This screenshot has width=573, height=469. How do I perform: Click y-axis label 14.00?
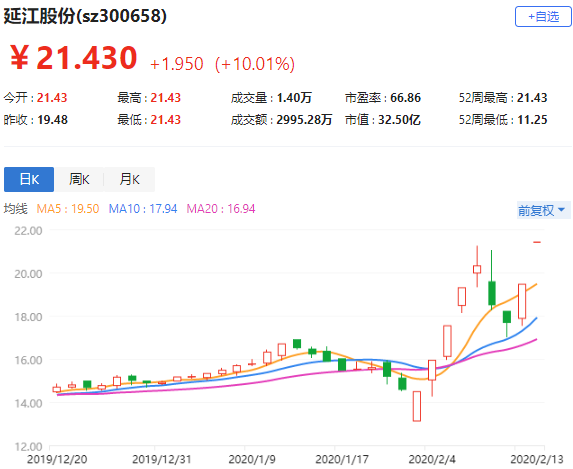coord(28,403)
